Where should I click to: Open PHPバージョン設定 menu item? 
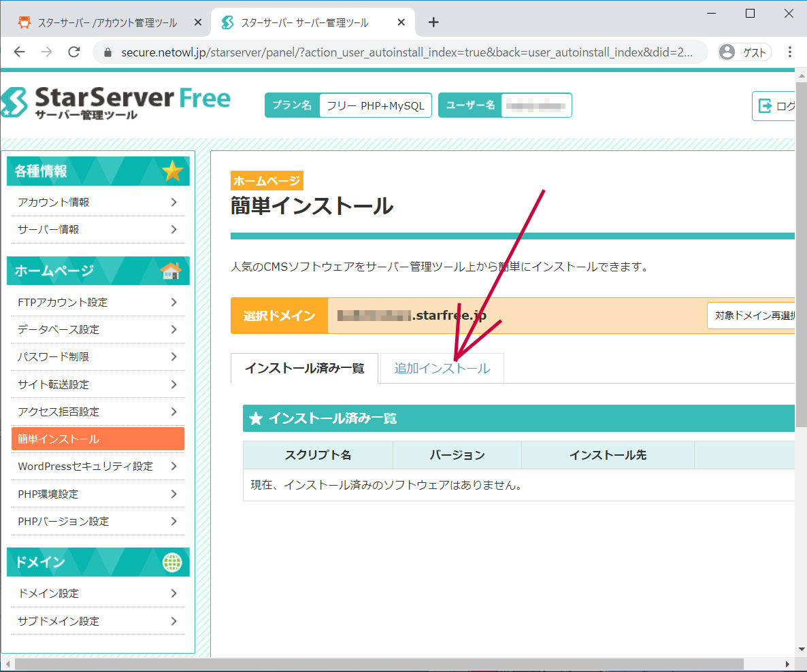click(x=98, y=521)
